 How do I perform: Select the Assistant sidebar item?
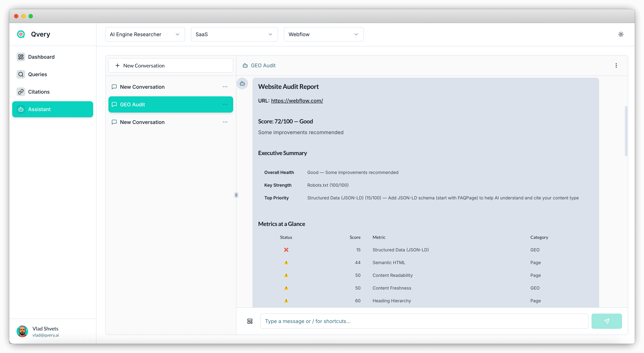click(x=52, y=109)
